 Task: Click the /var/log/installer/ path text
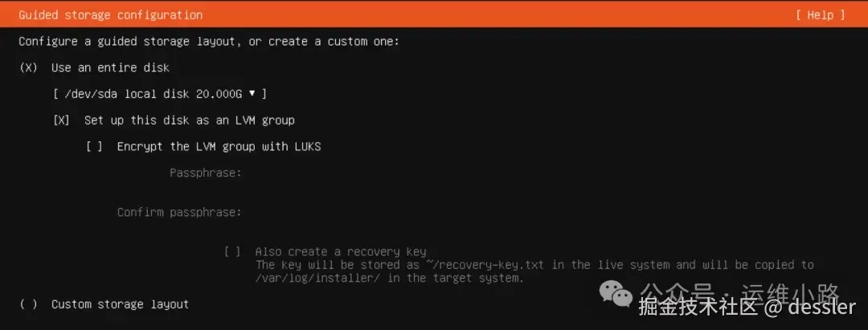tap(317, 278)
